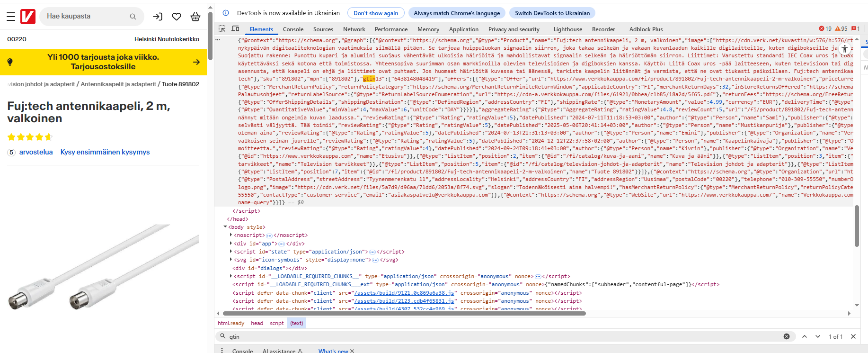Screen dimensions: 868x353
Task: Go to next search result
Action: point(818,336)
